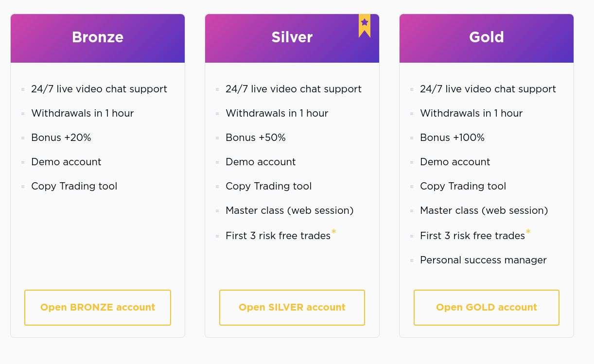Viewport: 594px width, 364px height.
Task: Click Bonus +50% in Silver plan
Action: pyautogui.click(x=256, y=138)
